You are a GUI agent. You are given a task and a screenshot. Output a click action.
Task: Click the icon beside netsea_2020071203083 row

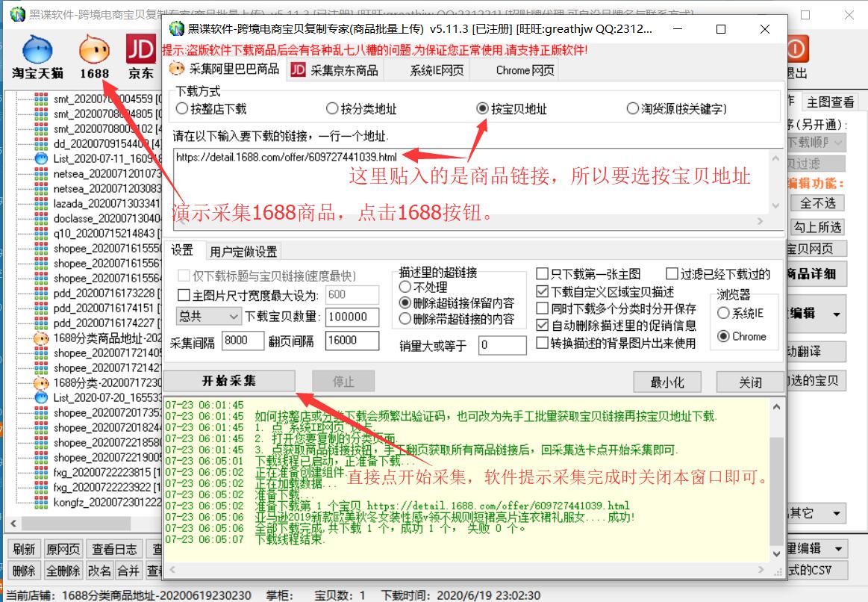click(x=41, y=188)
